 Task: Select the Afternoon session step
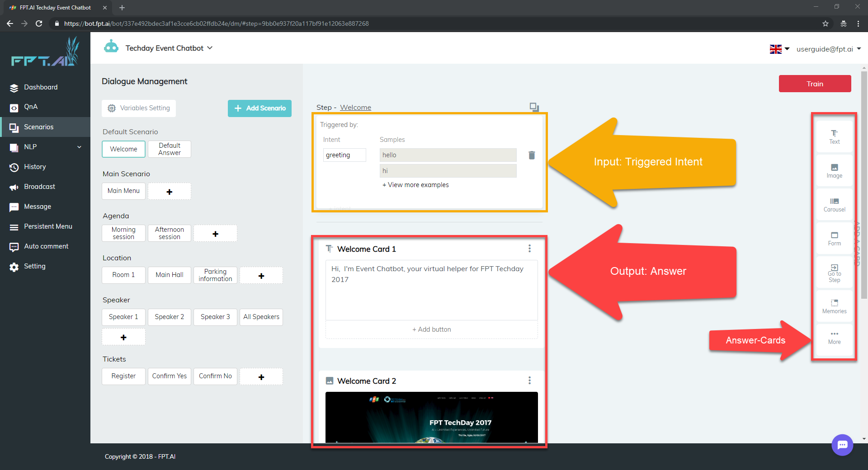point(170,233)
